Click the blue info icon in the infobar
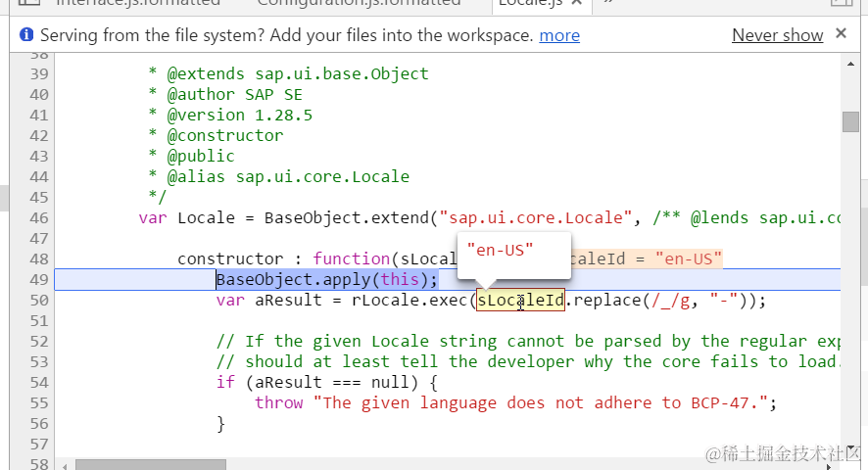This screenshot has height=470, width=868. (x=26, y=35)
